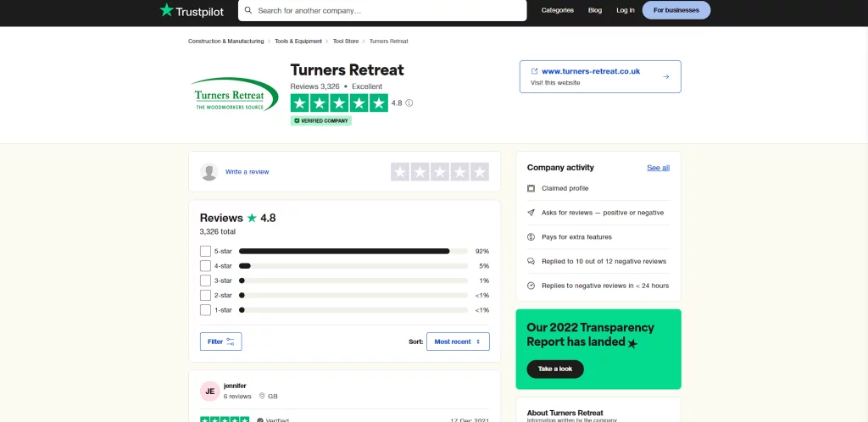Click the See all company activity link
The height and width of the screenshot is (422, 868).
pyautogui.click(x=658, y=168)
